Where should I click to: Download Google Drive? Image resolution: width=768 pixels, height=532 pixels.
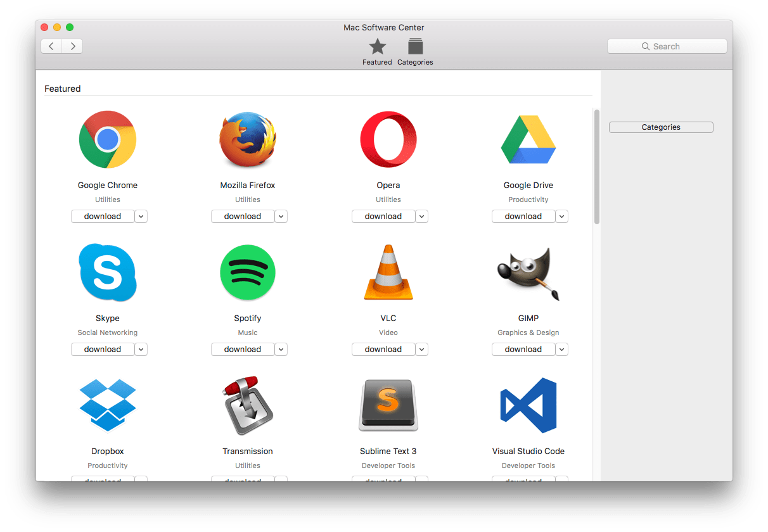point(523,216)
